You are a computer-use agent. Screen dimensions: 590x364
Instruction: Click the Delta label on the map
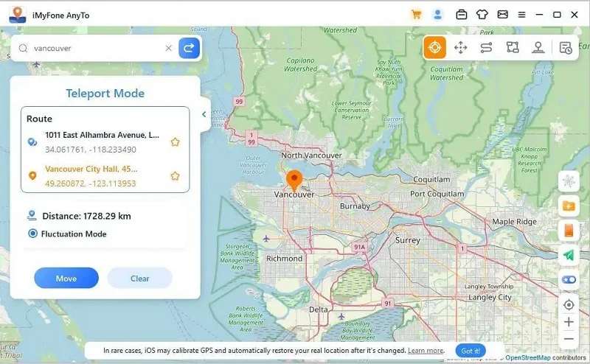click(319, 309)
